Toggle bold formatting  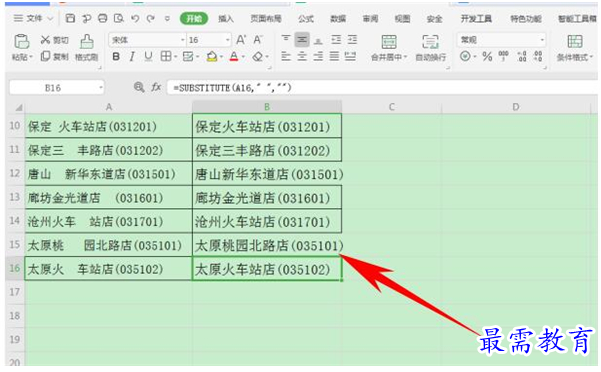(116, 57)
